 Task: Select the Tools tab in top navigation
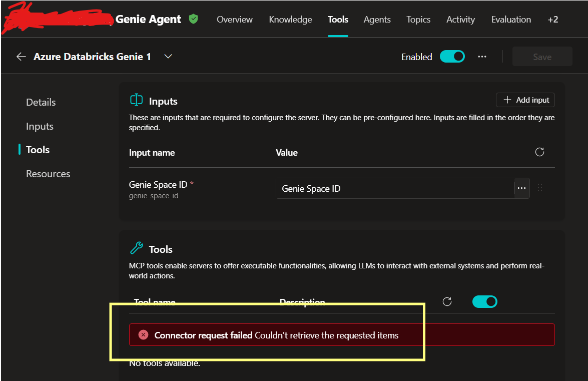pyautogui.click(x=338, y=20)
